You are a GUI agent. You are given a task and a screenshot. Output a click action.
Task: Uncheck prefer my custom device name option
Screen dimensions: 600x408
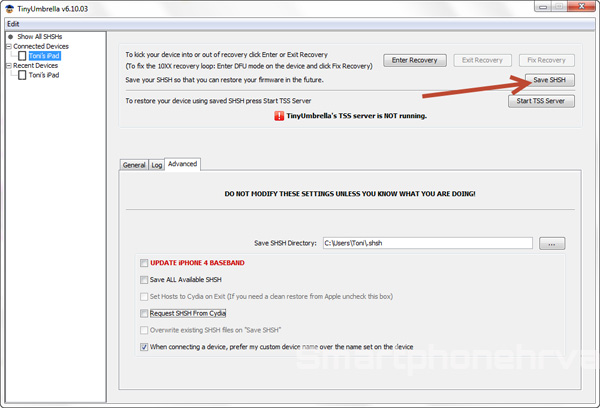pyautogui.click(x=144, y=346)
